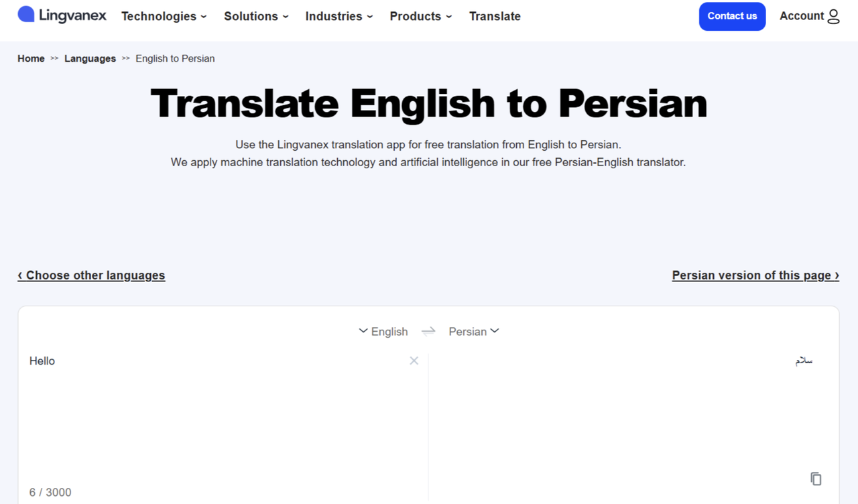Go to Home via the breadcrumb
The height and width of the screenshot is (504, 858).
31,58
